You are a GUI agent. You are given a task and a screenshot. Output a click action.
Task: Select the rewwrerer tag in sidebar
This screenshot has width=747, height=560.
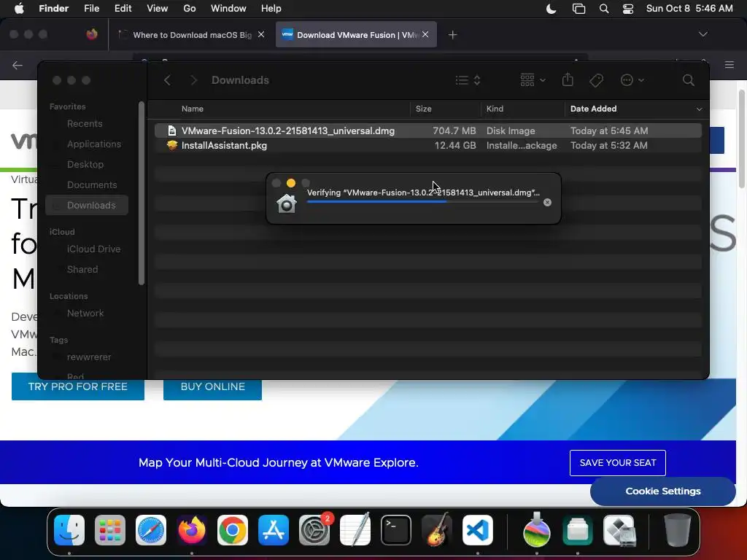88,357
